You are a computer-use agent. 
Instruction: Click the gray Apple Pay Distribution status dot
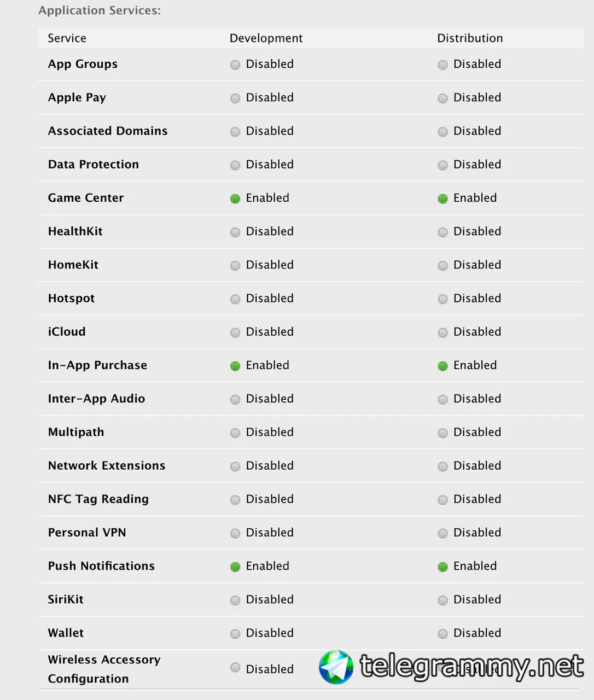click(x=443, y=98)
